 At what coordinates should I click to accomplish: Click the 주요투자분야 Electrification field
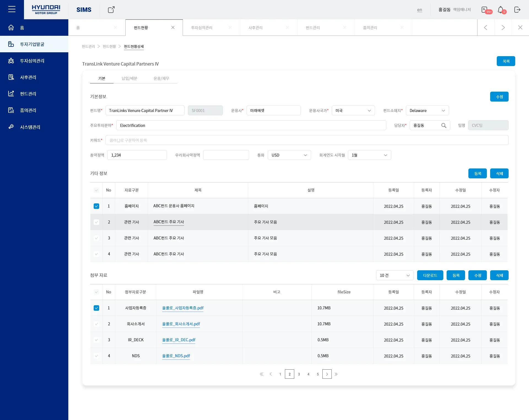251,125
